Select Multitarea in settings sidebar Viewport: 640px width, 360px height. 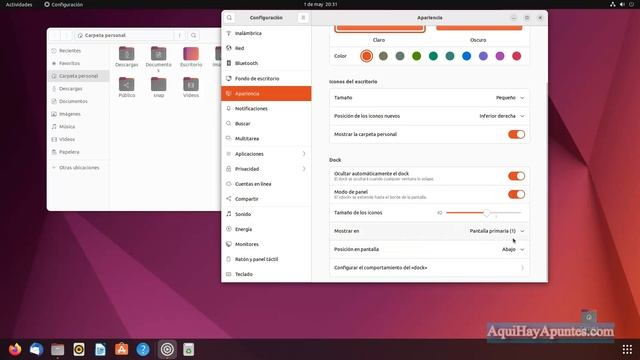click(266, 139)
